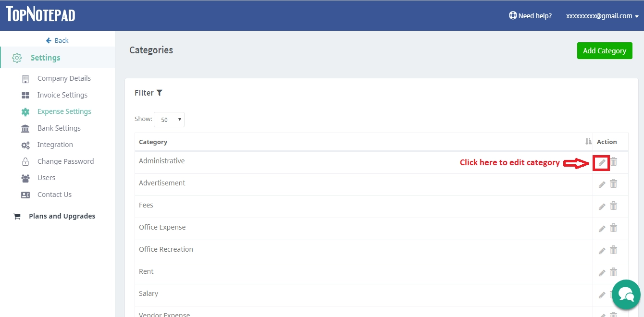Edit the Office Recreation category
This screenshot has height=317, width=644.
602,251
